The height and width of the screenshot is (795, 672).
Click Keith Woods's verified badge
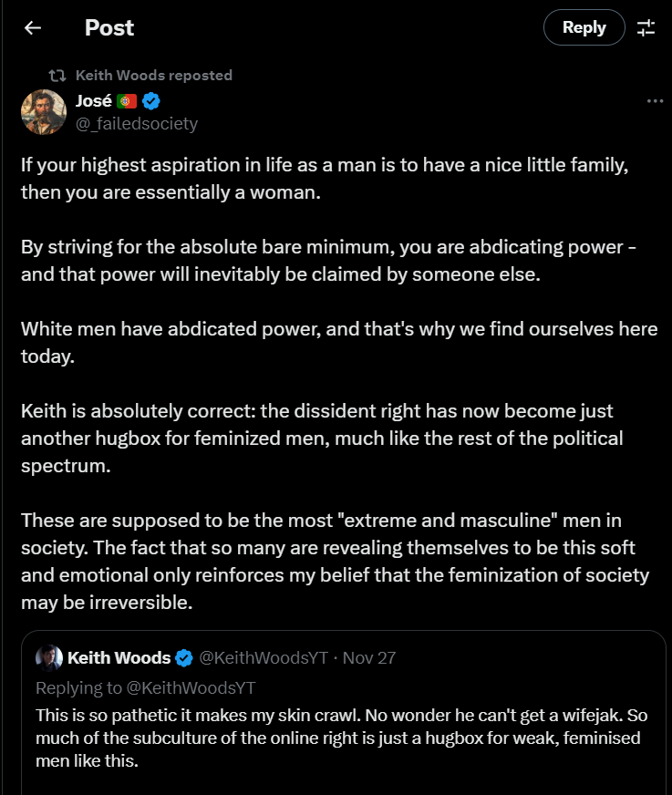click(x=183, y=658)
